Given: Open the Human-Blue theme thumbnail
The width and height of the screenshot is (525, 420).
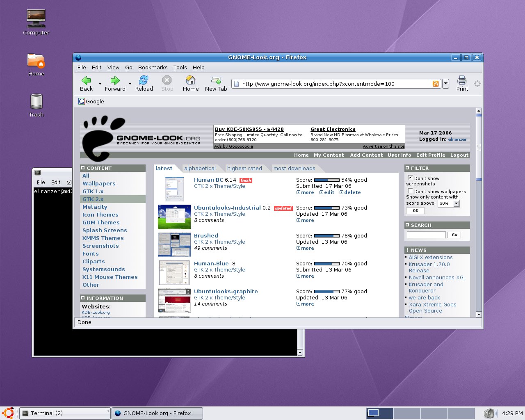Looking at the screenshot, I should pyautogui.click(x=174, y=273).
